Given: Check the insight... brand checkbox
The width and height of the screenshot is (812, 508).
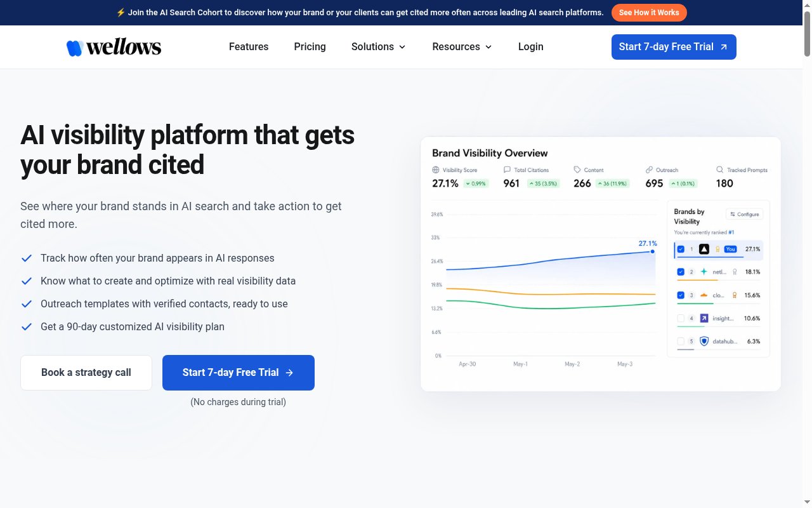Looking at the screenshot, I should [x=681, y=318].
